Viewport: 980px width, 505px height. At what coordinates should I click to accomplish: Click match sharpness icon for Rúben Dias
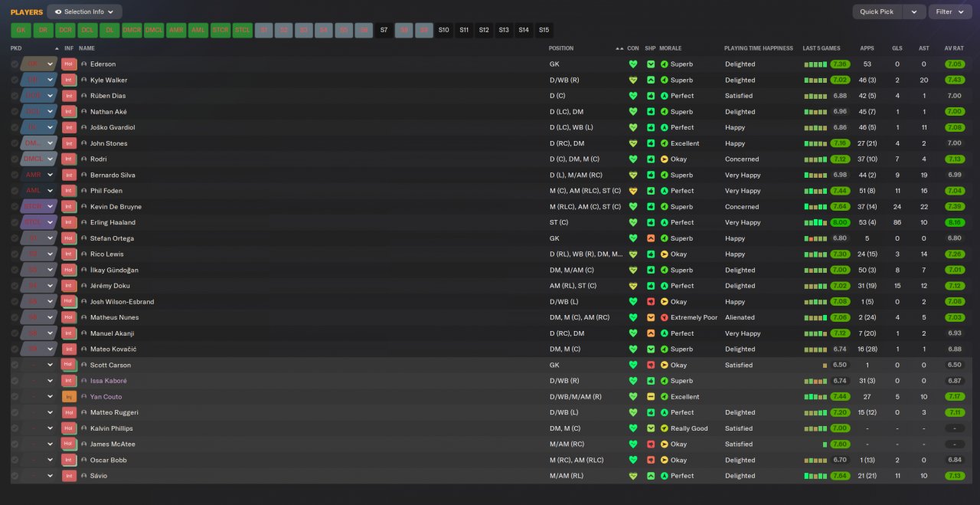pyautogui.click(x=651, y=96)
